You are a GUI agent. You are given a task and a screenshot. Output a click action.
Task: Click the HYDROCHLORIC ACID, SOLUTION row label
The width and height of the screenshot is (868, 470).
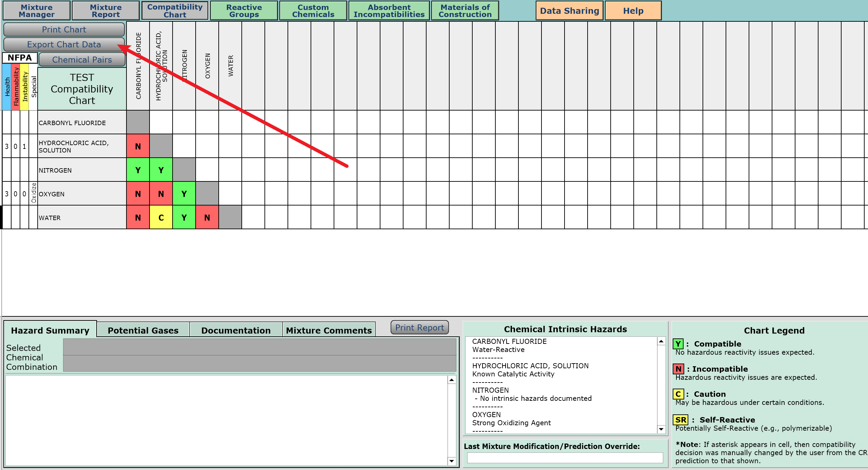82,146
